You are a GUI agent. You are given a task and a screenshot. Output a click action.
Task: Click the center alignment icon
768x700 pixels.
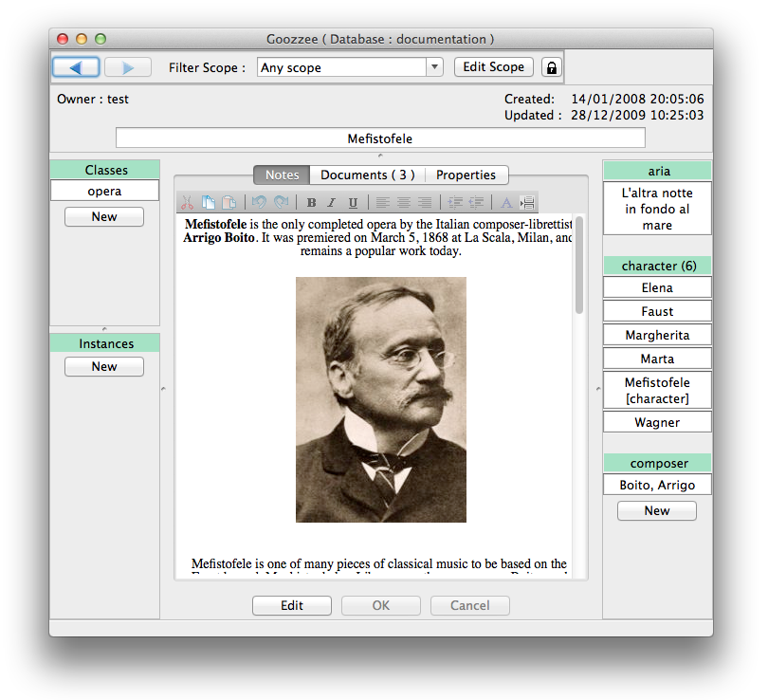point(404,202)
